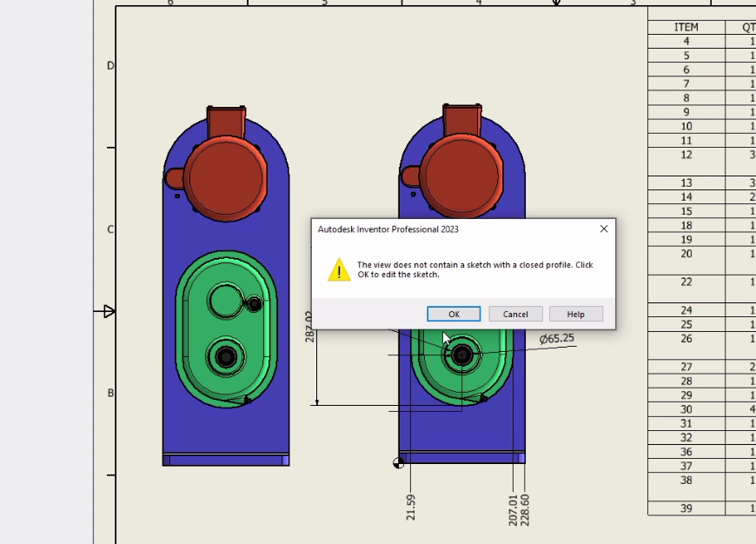This screenshot has width=756, height=544.
Task: Select item 39 row in parts list
Action: pyautogui.click(x=702, y=508)
